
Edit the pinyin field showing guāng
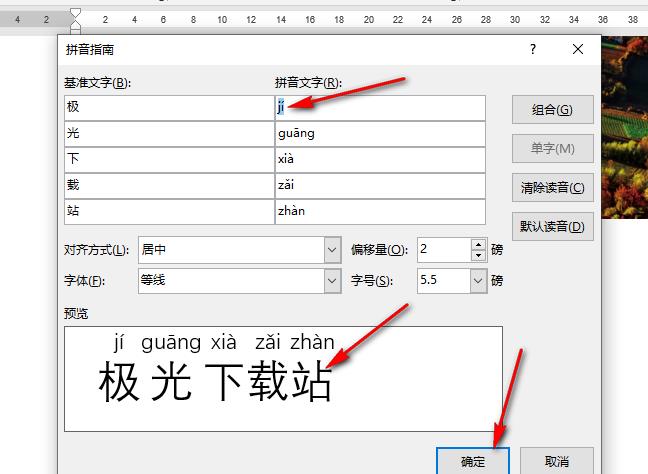coord(380,134)
